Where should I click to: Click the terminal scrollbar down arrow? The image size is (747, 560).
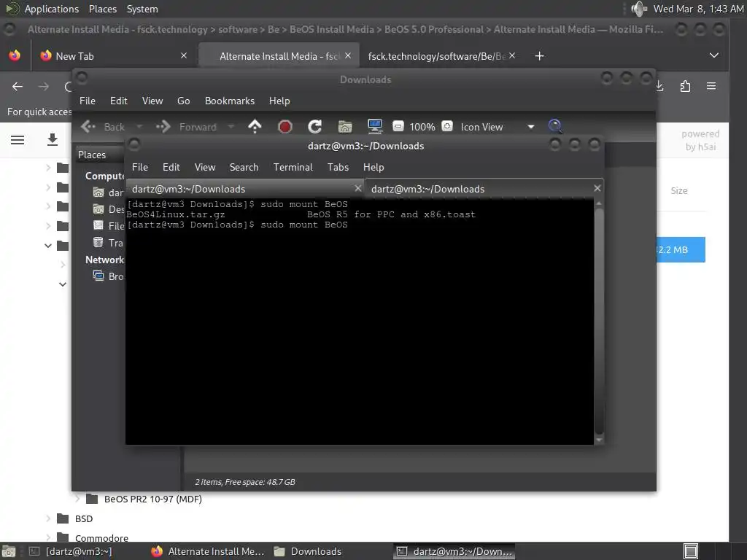point(599,440)
